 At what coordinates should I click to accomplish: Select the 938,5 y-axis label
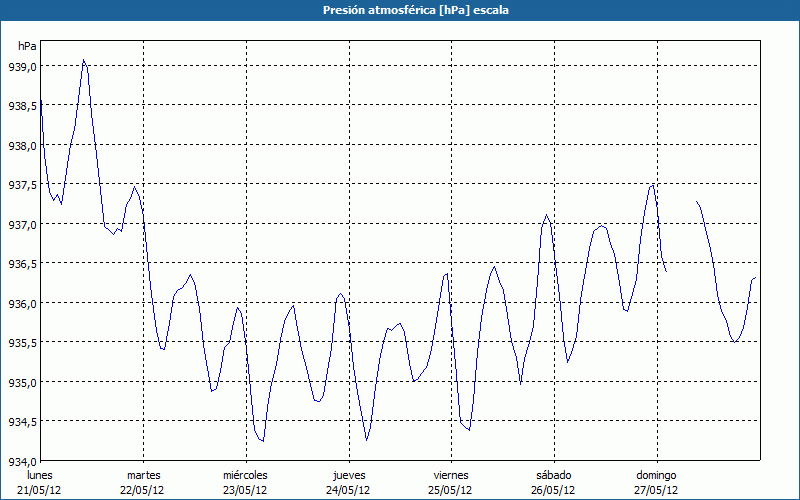pyautogui.click(x=22, y=106)
